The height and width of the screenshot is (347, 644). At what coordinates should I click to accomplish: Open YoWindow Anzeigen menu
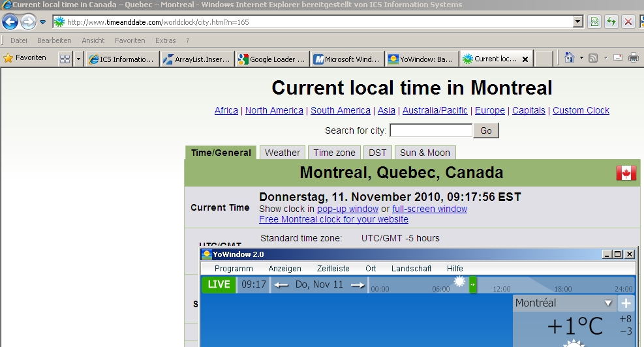point(284,269)
